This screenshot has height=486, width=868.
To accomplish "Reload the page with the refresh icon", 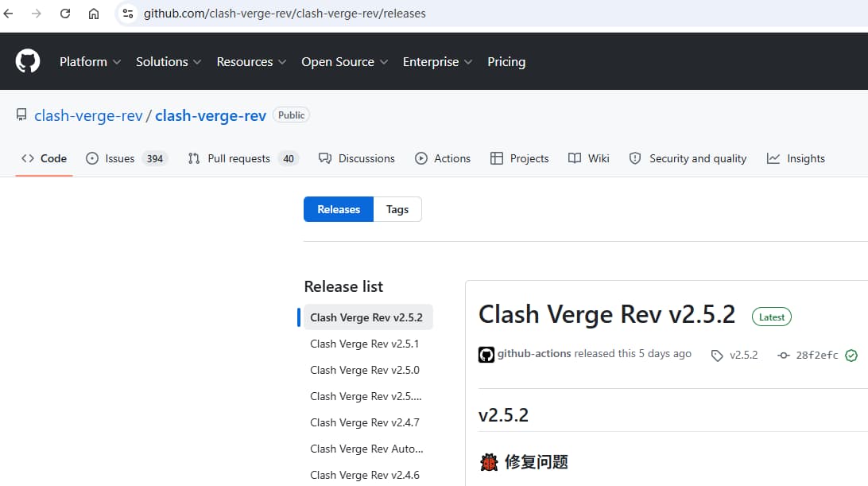I will (x=65, y=14).
